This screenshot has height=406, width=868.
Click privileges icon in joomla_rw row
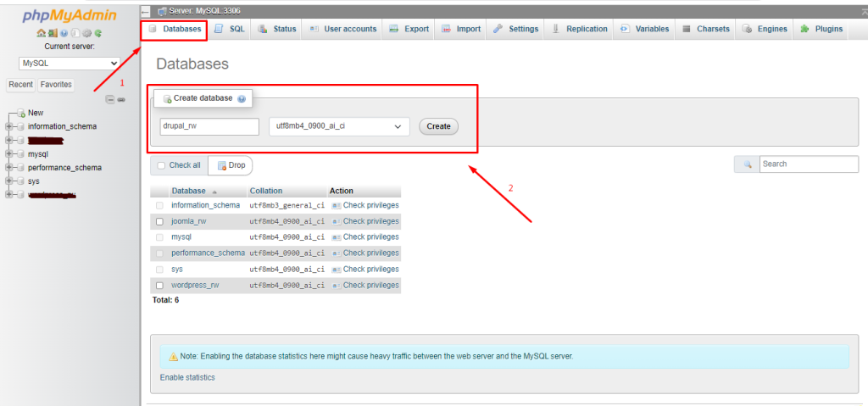point(336,221)
